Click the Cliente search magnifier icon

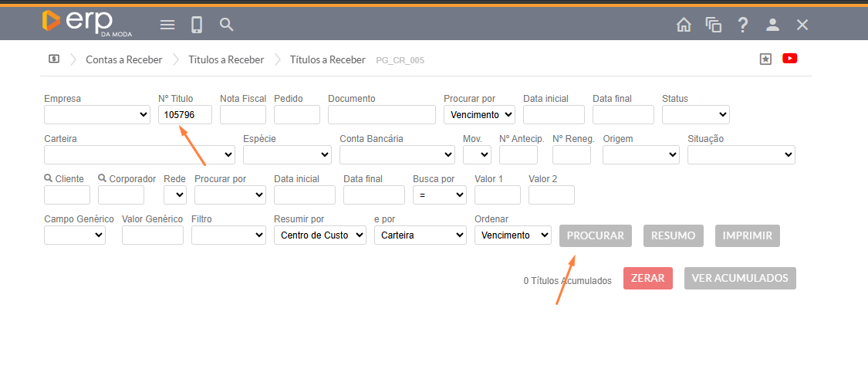click(49, 178)
